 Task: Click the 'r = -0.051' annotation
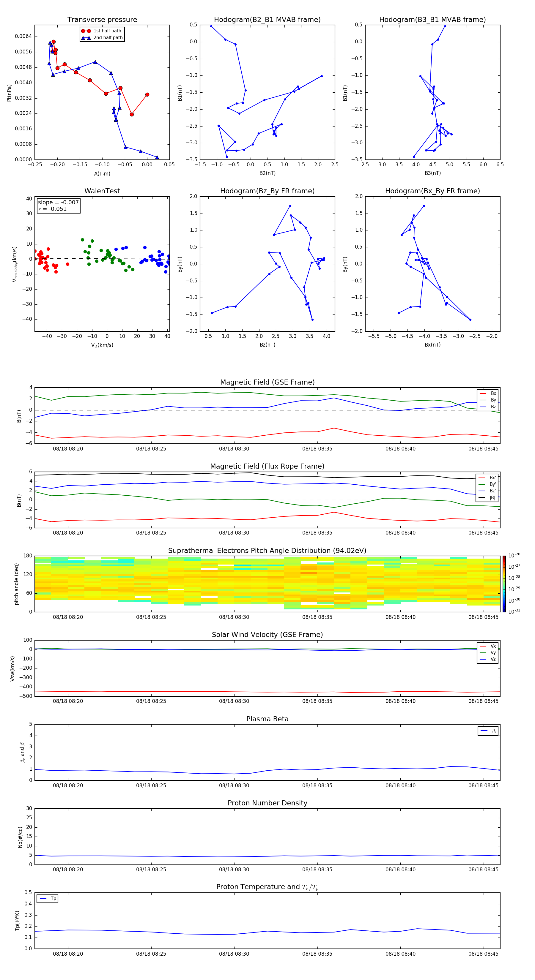53,209
